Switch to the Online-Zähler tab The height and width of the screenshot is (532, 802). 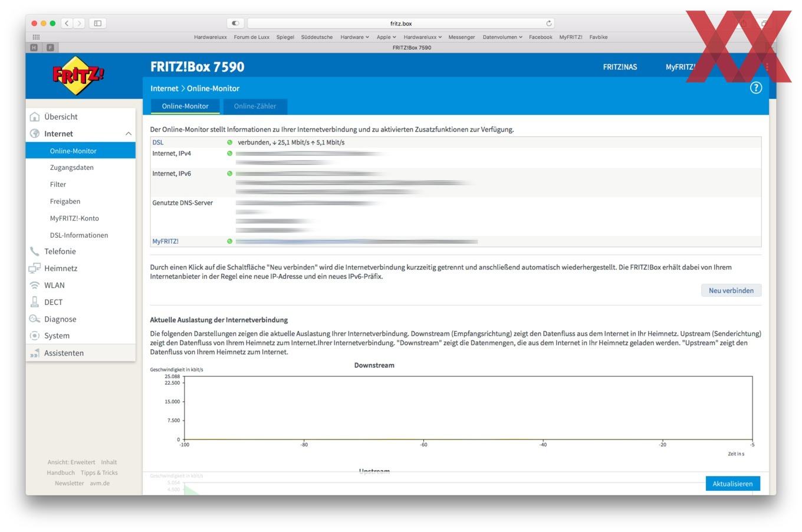[255, 106]
